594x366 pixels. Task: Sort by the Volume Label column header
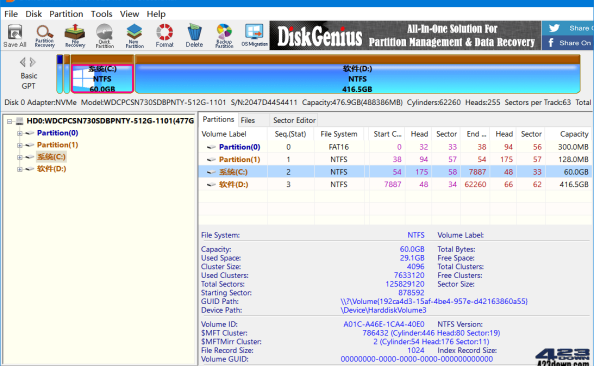pyautogui.click(x=233, y=134)
